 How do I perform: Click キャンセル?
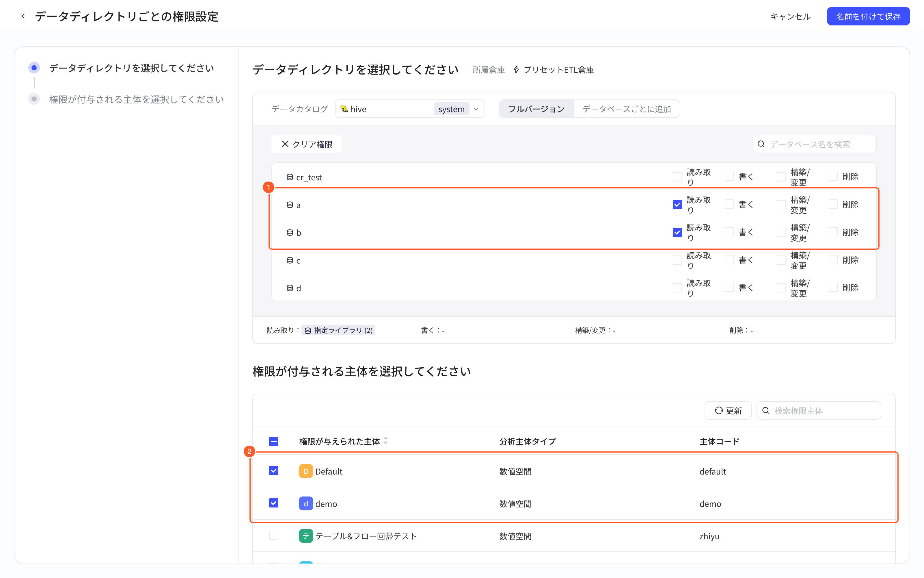[790, 16]
